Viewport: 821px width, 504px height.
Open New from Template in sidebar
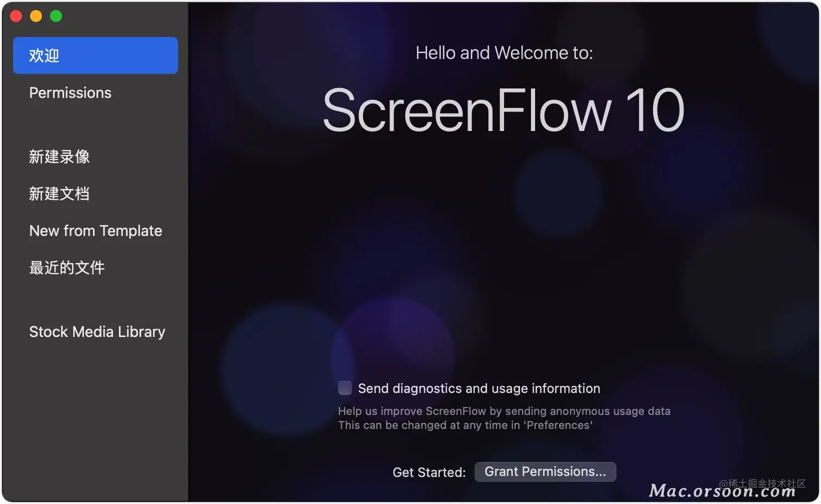[96, 231]
